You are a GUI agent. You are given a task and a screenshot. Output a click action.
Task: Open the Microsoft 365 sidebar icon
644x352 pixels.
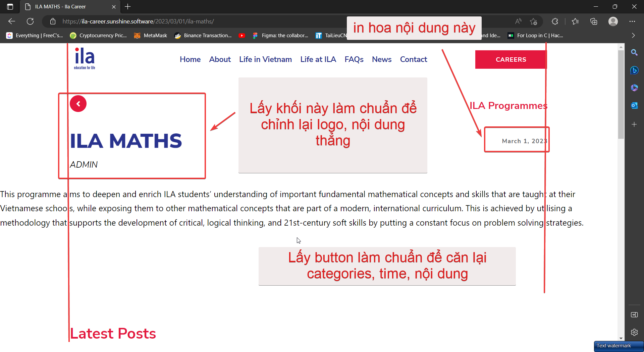[634, 88]
